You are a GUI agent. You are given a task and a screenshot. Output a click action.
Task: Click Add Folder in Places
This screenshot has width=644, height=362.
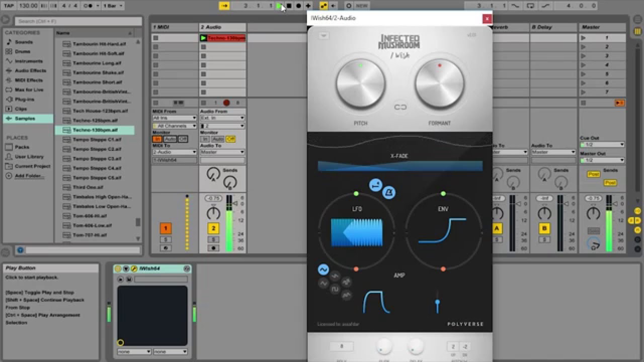click(29, 176)
